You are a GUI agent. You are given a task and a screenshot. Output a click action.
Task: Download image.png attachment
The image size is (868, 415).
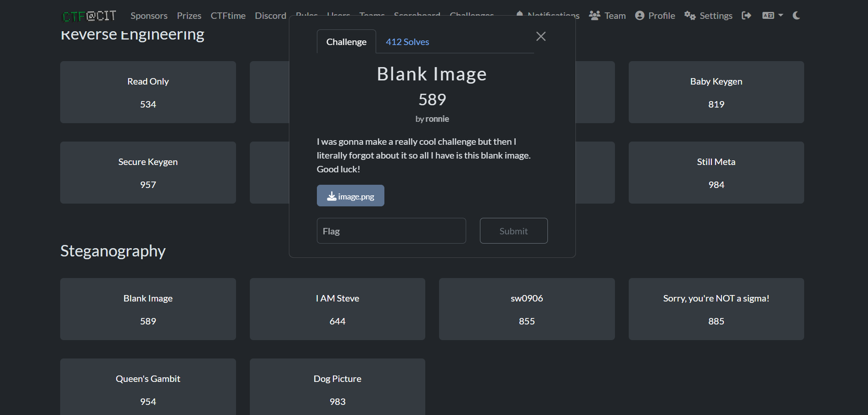pyautogui.click(x=350, y=195)
